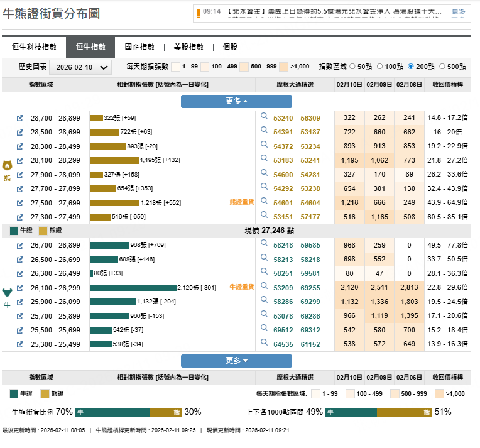480x448 pixels.
Task: Search warrants via magnifier next to 54601
Action: click(x=264, y=202)
